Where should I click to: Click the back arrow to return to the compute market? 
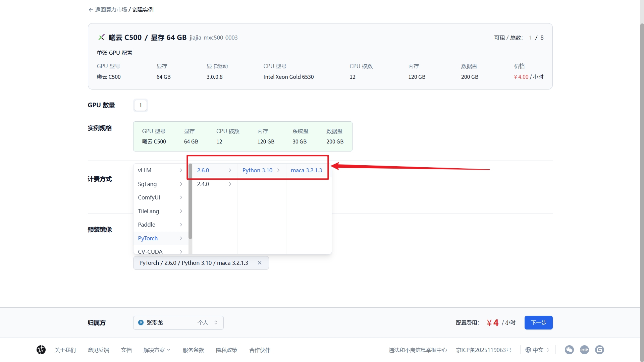tap(91, 10)
